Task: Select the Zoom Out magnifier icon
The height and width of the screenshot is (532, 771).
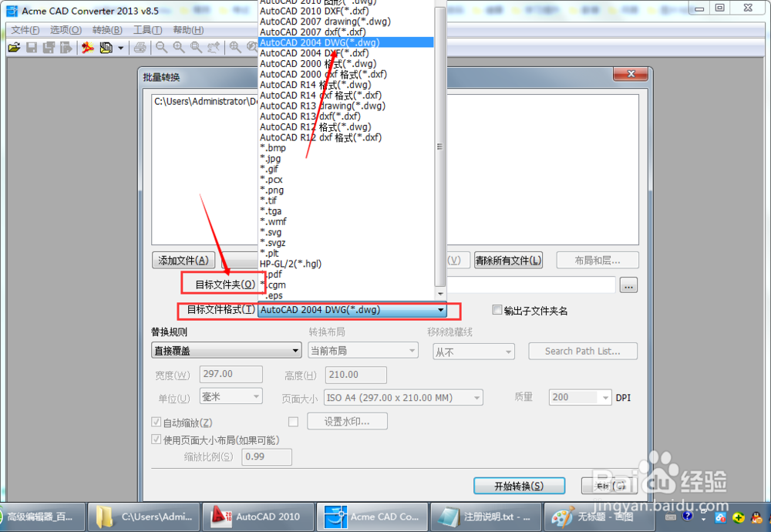Action: pyautogui.click(x=161, y=47)
